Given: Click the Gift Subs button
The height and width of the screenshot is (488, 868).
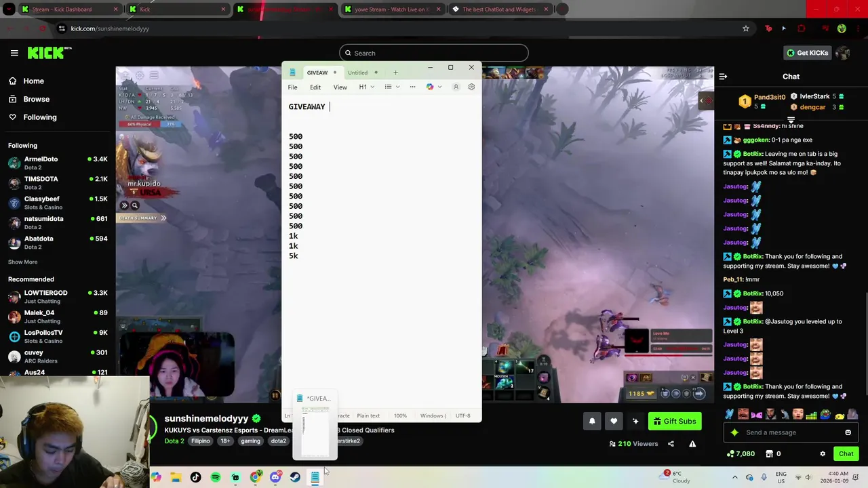Looking at the screenshot, I should coord(674,421).
